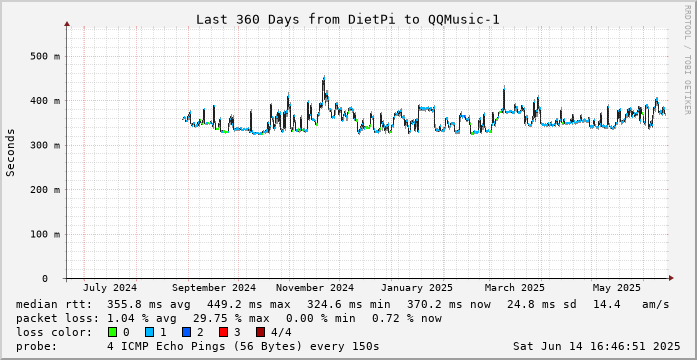
Task: Click the '449.2 ms max' median rtt value
Action: (248, 304)
